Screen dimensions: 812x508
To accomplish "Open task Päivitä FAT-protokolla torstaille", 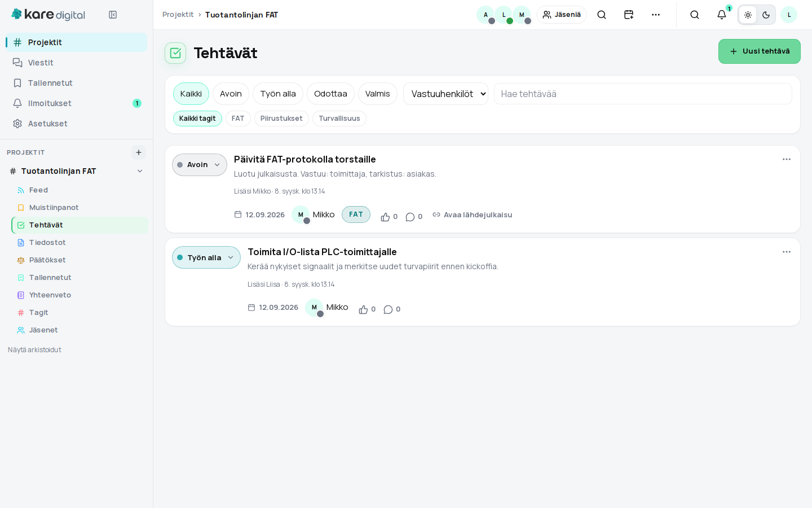I will tap(305, 159).
